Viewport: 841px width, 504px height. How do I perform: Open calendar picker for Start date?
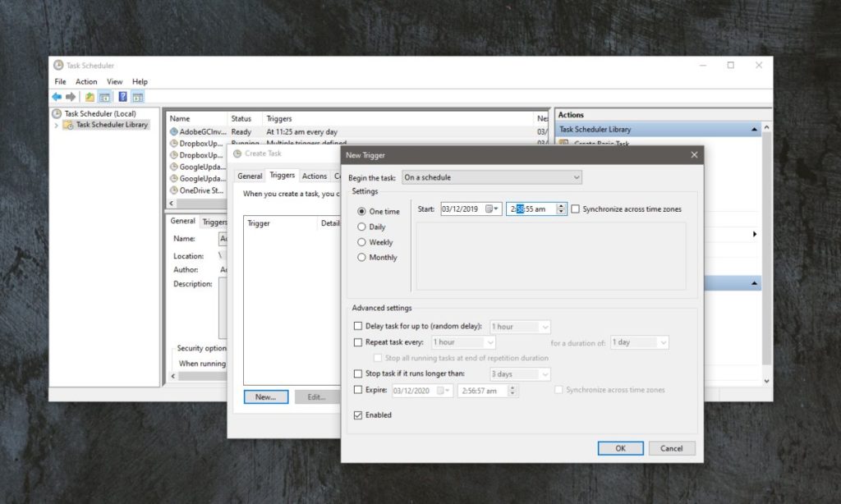[x=492, y=209]
